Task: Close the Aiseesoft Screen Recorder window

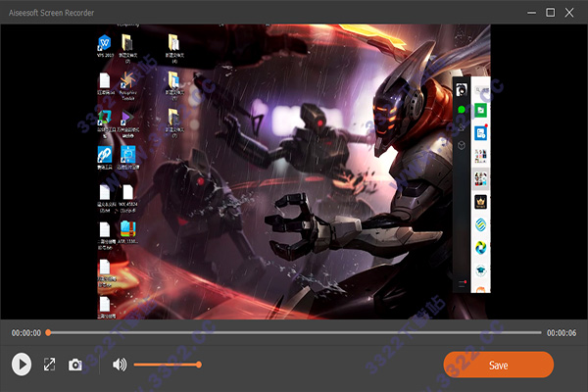Action: pyautogui.click(x=572, y=12)
